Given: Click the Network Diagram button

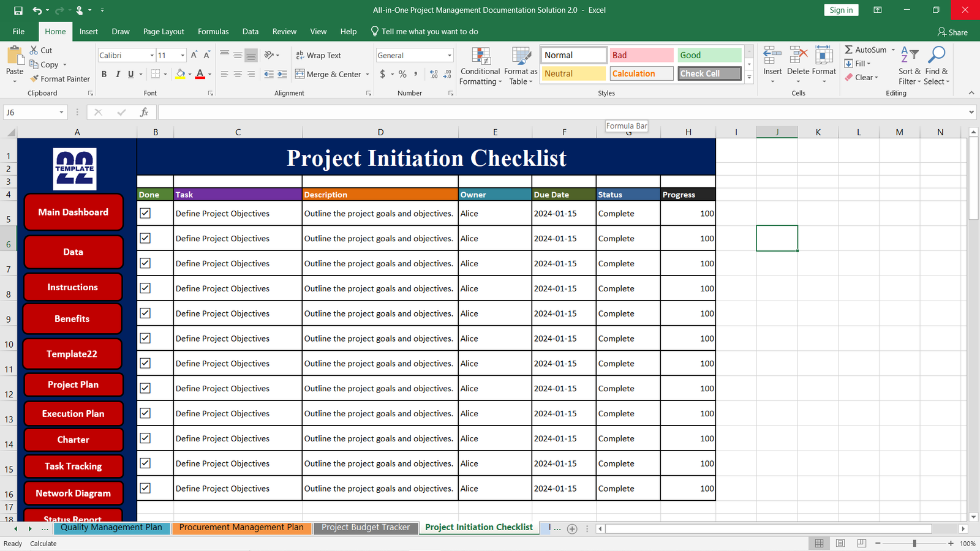Looking at the screenshot, I should [73, 493].
